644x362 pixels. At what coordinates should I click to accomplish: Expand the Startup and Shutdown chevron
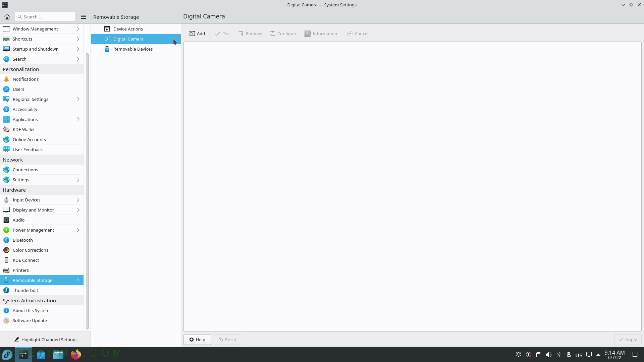(78, 49)
